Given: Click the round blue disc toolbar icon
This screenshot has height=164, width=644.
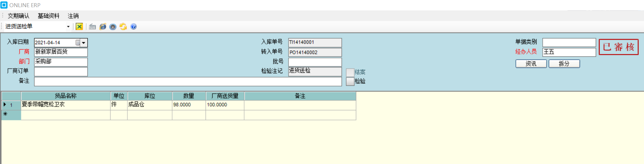Looking at the screenshot, I should (x=113, y=27).
